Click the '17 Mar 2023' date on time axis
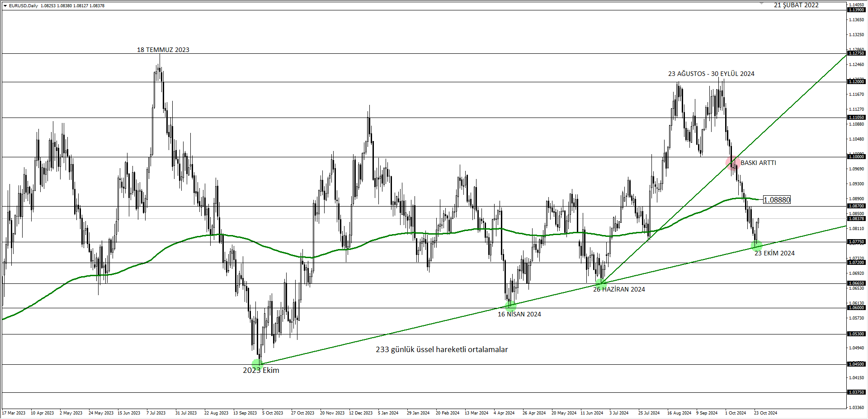 (x=14, y=413)
